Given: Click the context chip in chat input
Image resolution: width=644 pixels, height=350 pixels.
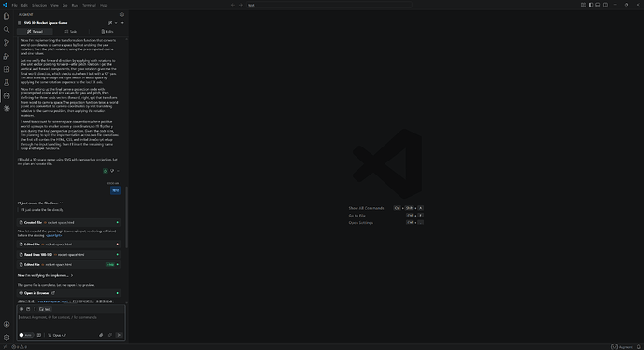Looking at the screenshot, I should [45, 309].
